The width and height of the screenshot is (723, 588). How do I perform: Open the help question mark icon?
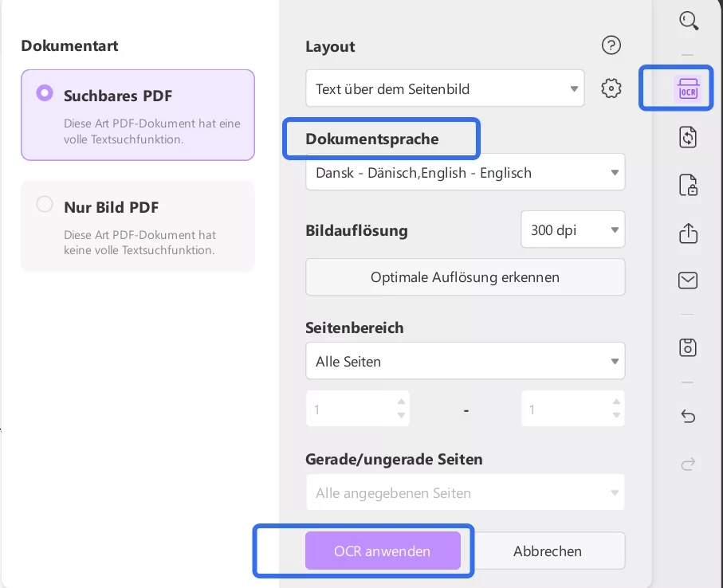pyautogui.click(x=611, y=45)
